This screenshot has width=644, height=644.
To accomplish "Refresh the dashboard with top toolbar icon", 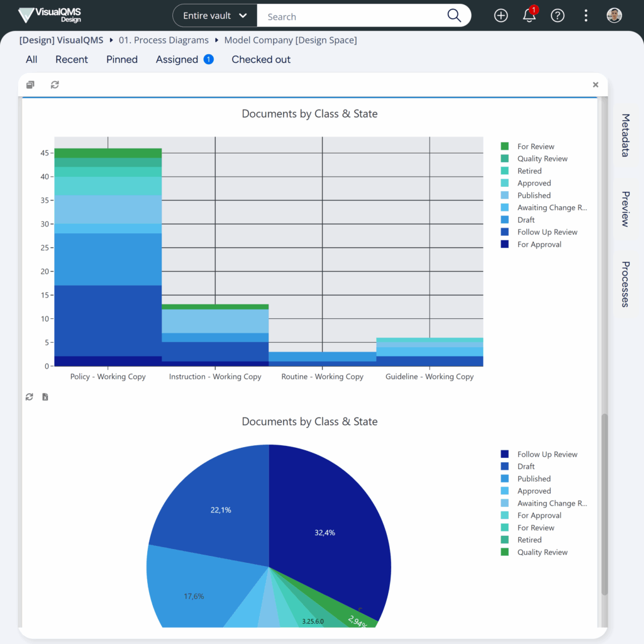I will 55,85.
